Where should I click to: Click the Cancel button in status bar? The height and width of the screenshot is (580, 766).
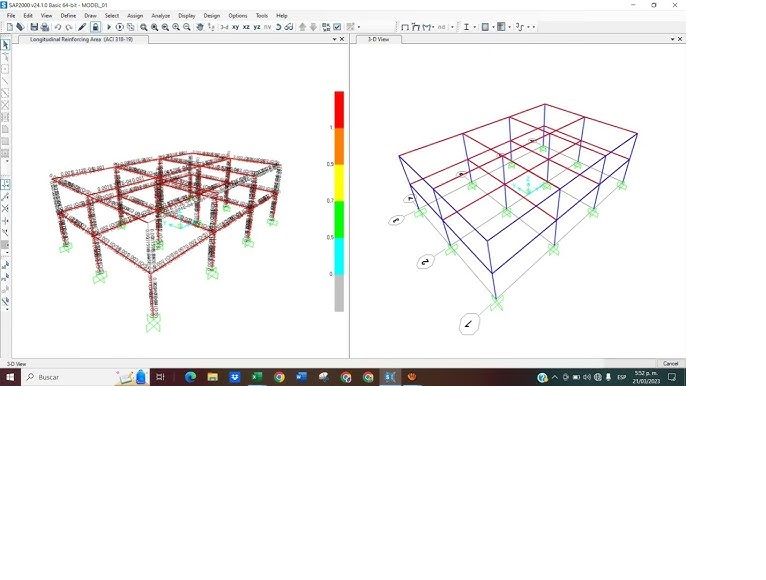670,364
